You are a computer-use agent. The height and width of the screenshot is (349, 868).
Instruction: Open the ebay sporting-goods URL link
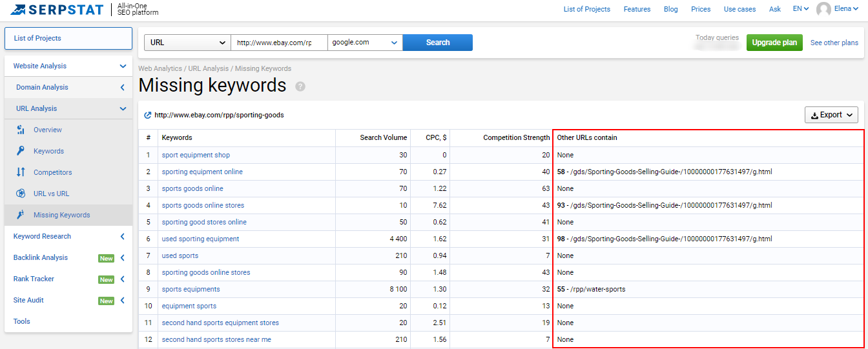click(219, 115)
